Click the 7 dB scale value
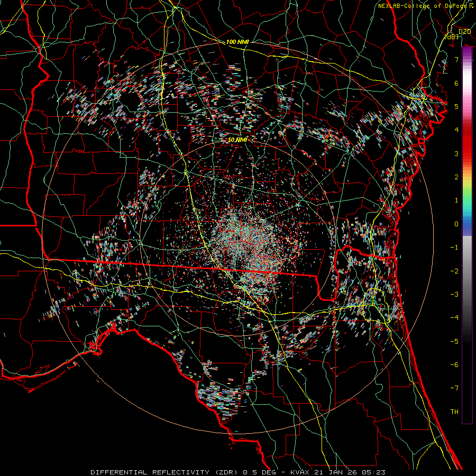 [x=456, y=59]
